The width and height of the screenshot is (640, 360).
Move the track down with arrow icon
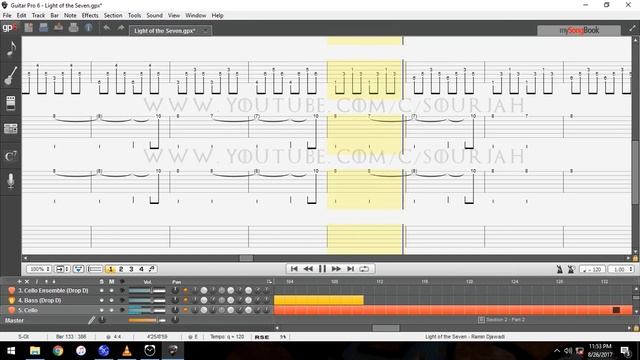point(53,282)
